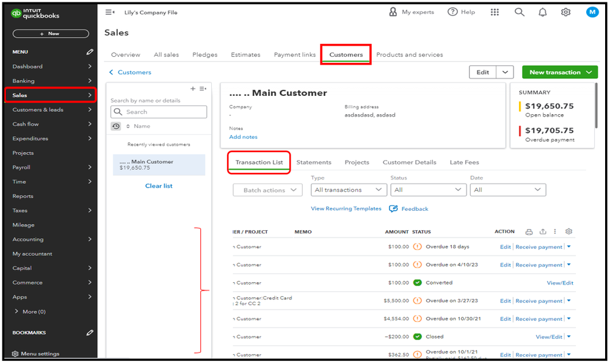The height and width of the screenshot is (364, 610).
Task: Expand the Batch actions dropdown
Action: [x=267, y=190]
